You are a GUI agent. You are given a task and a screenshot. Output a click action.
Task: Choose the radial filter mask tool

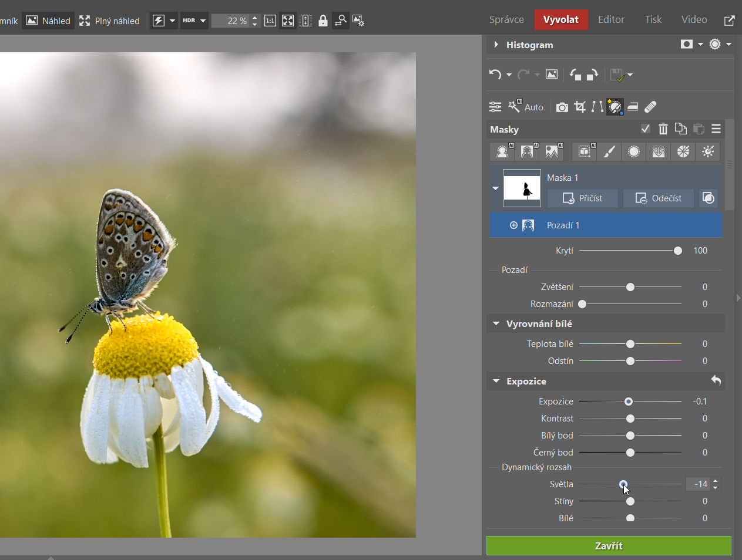(x=634, y=151)
